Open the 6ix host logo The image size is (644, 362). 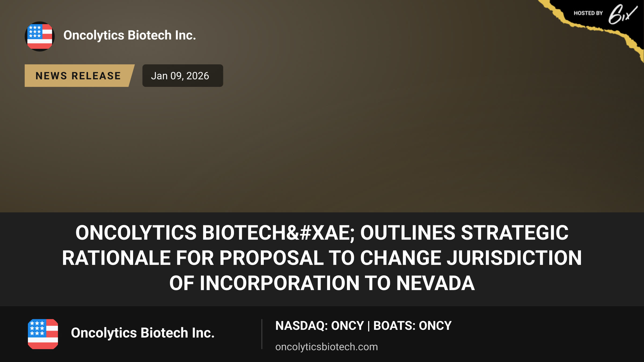623,14
